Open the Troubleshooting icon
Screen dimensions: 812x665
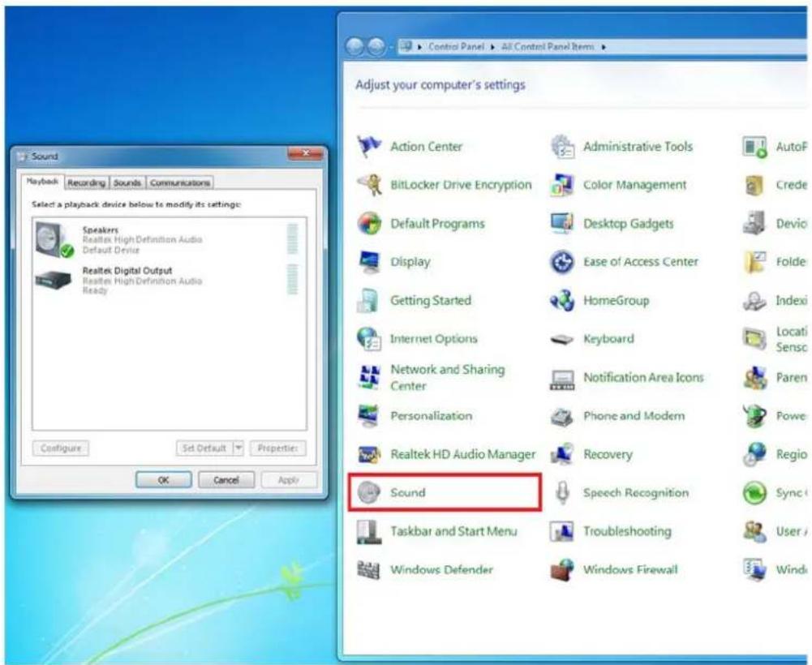(x=562, y=531)
